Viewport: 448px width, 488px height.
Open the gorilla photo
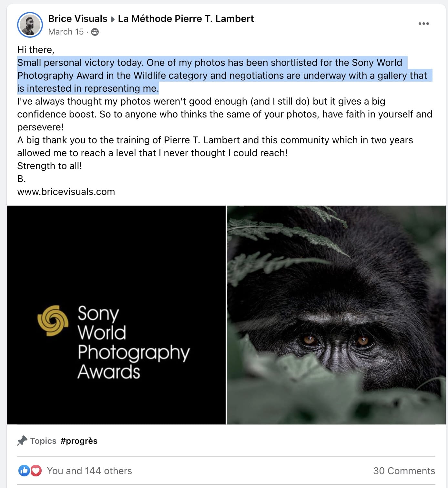[336, 315]
